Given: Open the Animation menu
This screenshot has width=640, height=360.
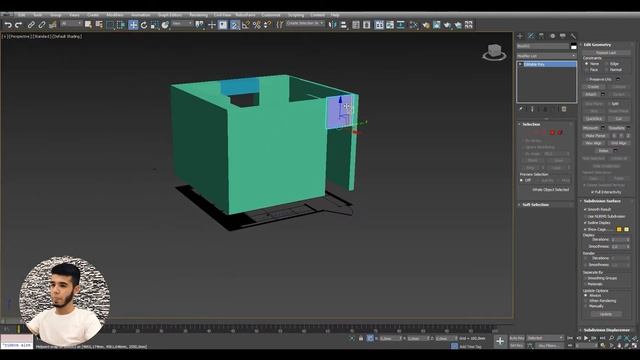Looking at the screenshot, I should click(x=140, y=15).
